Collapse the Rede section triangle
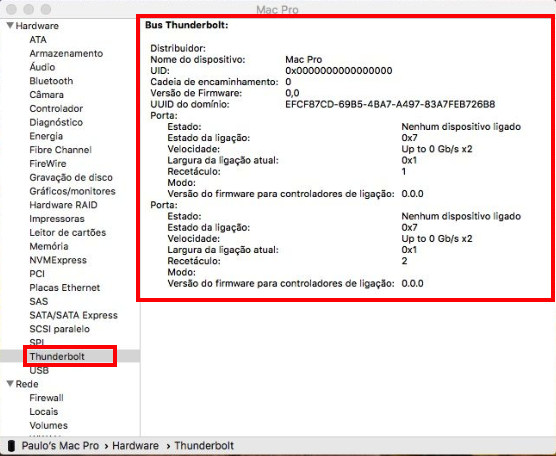 tap(10, 384)
